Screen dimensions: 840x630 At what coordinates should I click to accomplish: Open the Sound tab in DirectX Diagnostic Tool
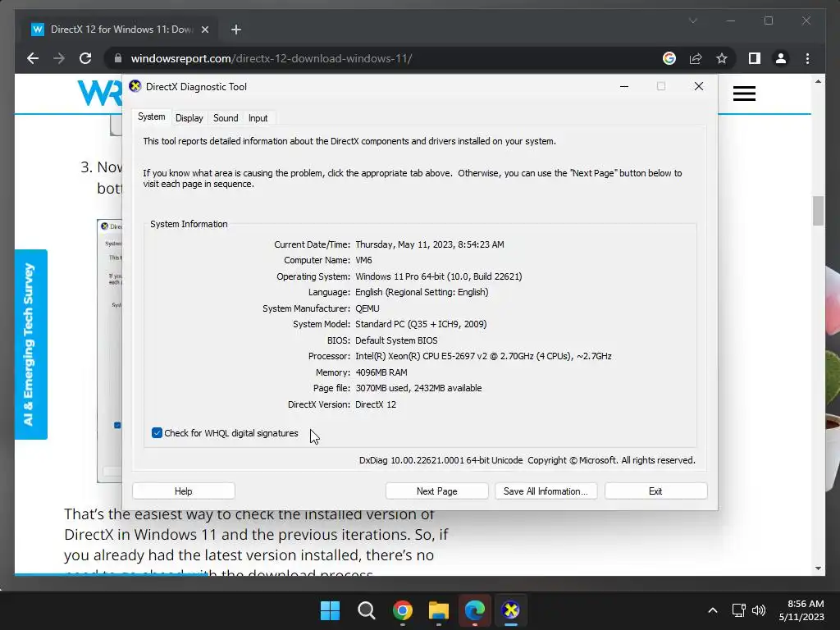226,118
